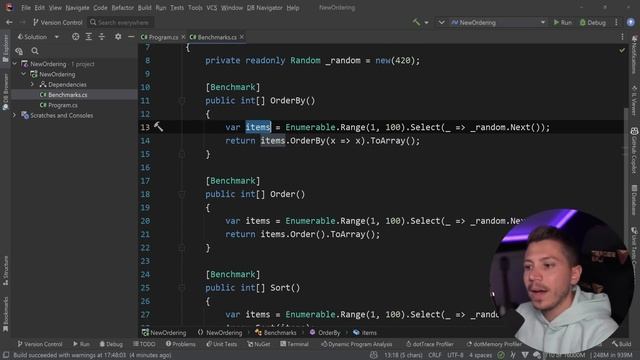This screenshot has height=360, width=640.
Task: Toggle the fold marker on line 11
Action: (x=182, y=100)
